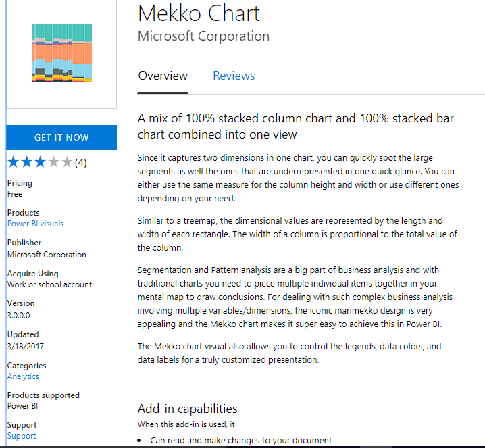The image size is (485, 448).
Task: Click the Add-in capabilities heading
Action: coord(187,409)
